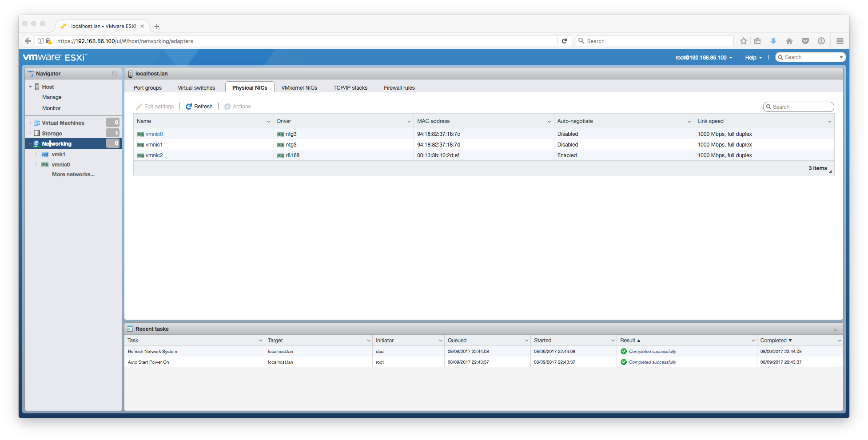Open the Name column dropdown arrow
Screen dimensions: 868x440
pos(268,122)
